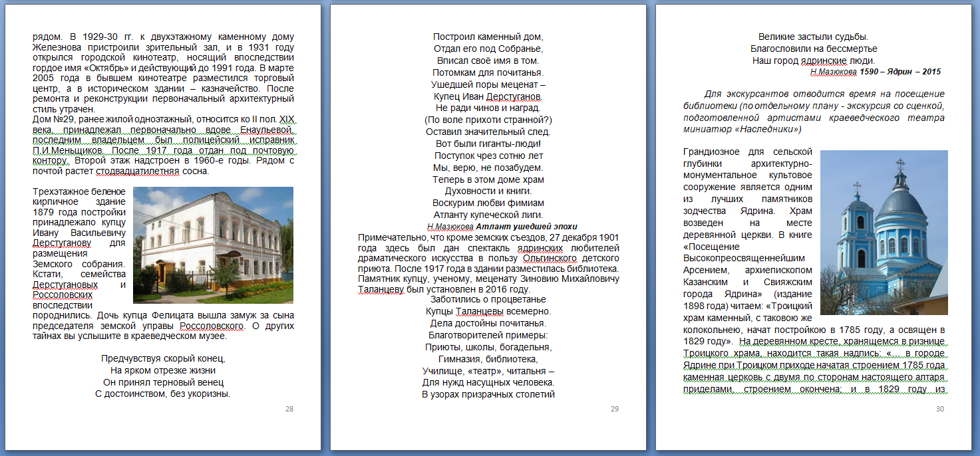Click the line "Великие застыли судьбы."

pos(814,37)
